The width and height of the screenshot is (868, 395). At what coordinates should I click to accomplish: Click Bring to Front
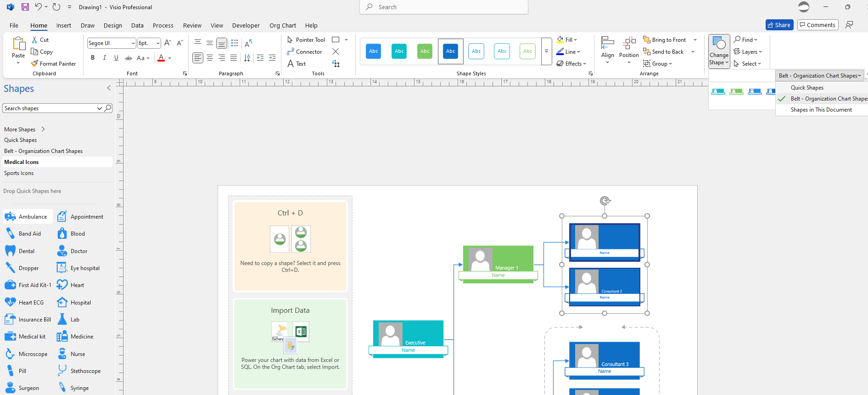(665, 40)
